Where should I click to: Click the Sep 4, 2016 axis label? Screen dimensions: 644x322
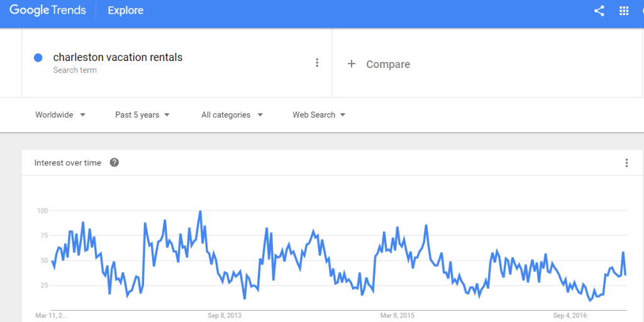570,315
